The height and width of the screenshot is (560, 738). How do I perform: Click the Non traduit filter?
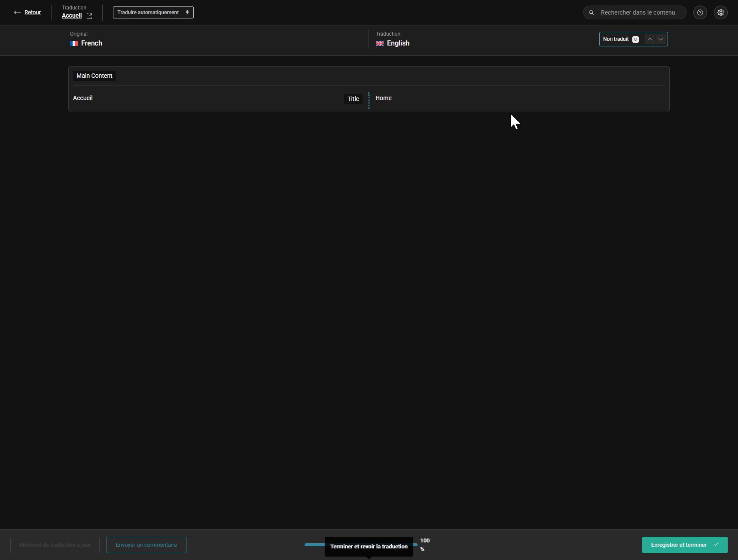tap(621, 39)
